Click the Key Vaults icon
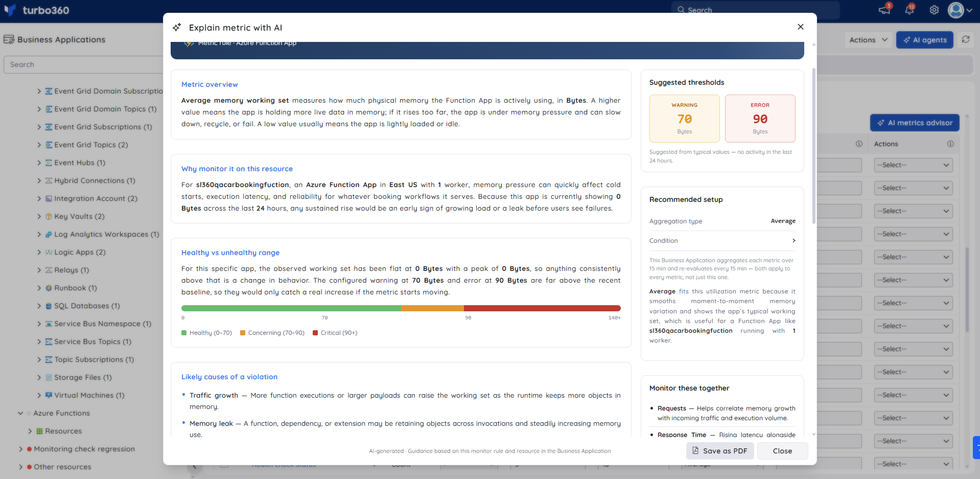The image size is (980, 479). click(49, 216)
